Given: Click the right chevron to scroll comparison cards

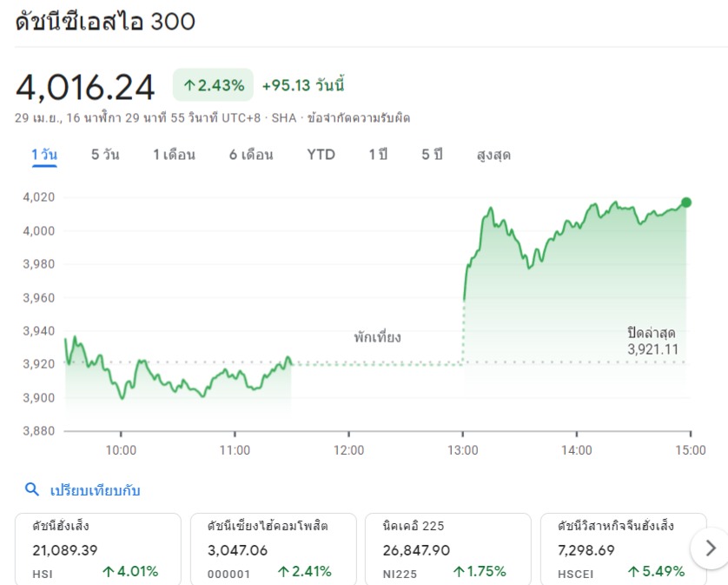Looking at the screenshot, I should pyautogui.click(x=711, y=548).
